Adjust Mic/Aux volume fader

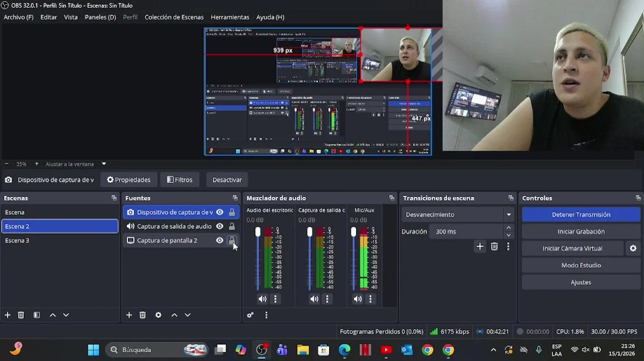point(354,232)
